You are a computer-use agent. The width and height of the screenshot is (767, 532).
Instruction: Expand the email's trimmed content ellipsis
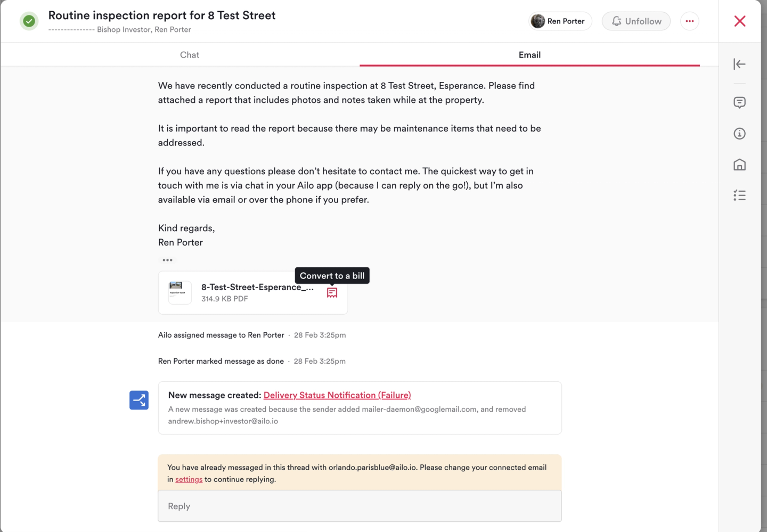point(167,260)
